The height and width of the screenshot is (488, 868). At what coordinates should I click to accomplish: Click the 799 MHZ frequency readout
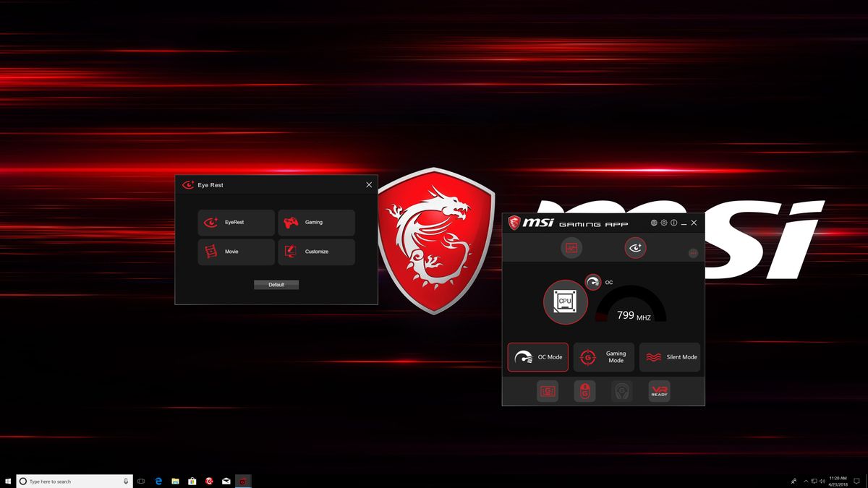point(634,315)
